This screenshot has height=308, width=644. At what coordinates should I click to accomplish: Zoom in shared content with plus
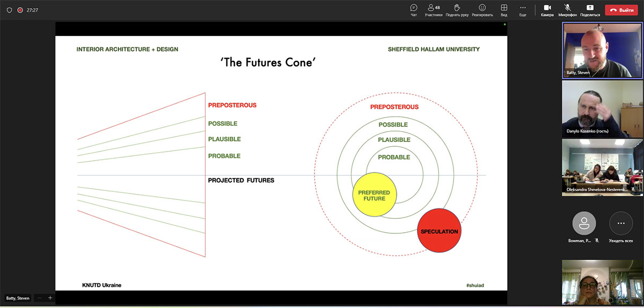tap(50, 298)
